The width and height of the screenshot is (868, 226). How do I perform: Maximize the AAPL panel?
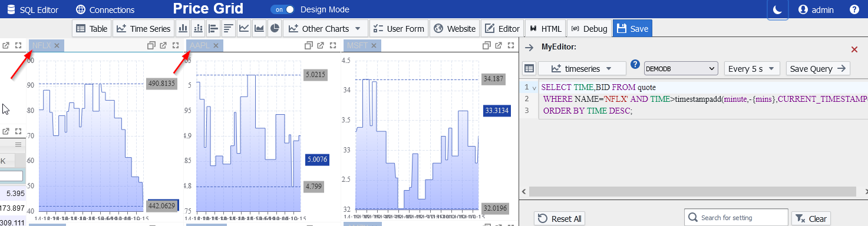click(x=333, y=45)
